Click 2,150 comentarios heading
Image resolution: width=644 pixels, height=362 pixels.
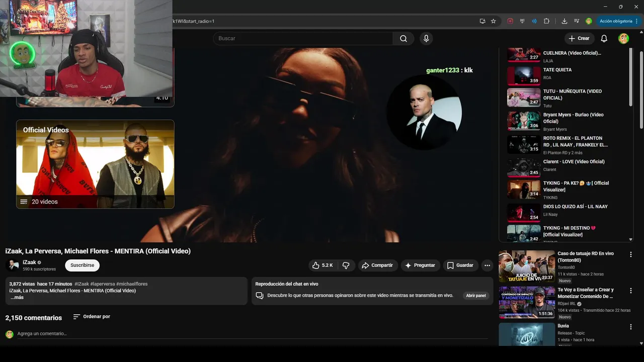click(x=34, y=318)
